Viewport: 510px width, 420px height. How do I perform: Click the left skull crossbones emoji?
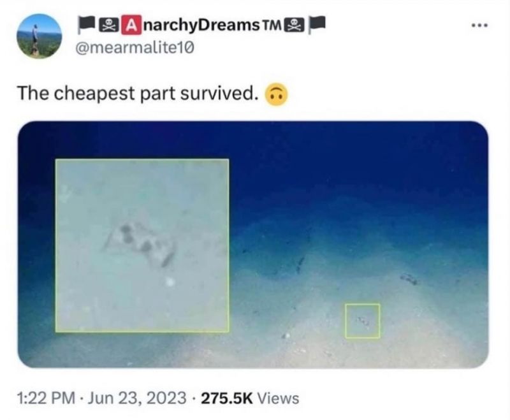point(109,25)
